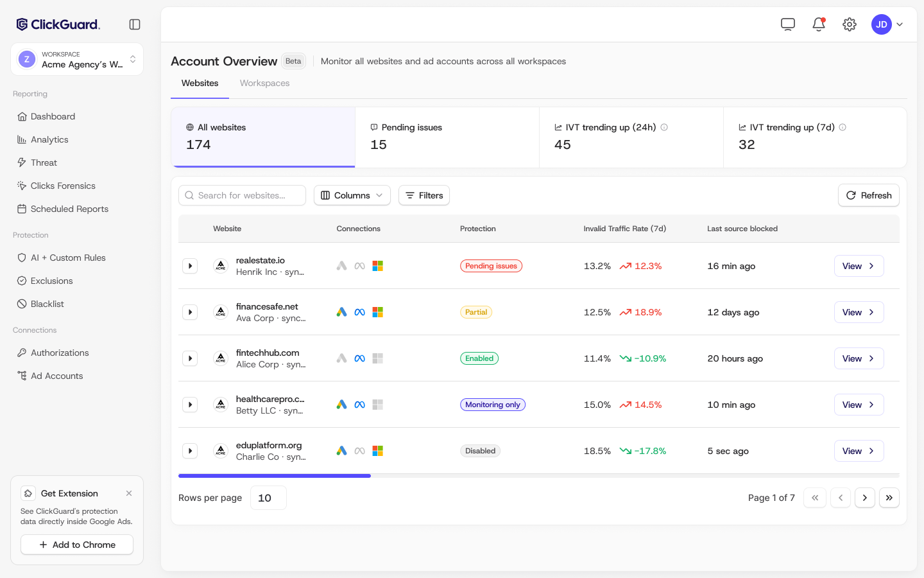The width and height of the screenshot is (924, 578).
Task: Click Google Ads icon in financesafe.net row
Action: (342, 312)
